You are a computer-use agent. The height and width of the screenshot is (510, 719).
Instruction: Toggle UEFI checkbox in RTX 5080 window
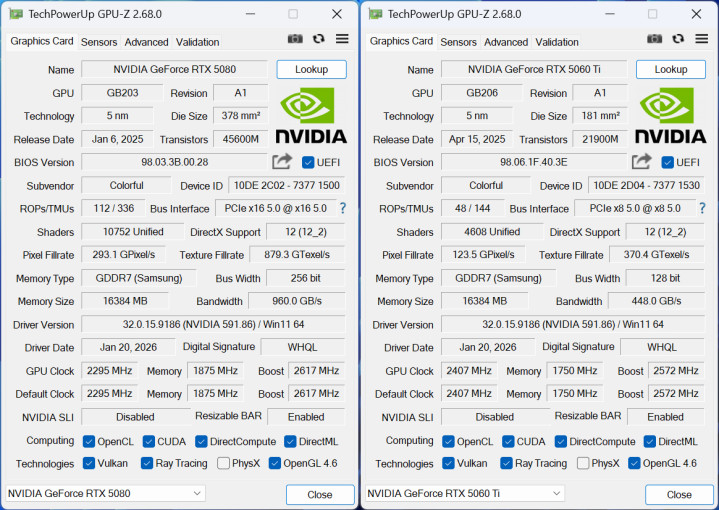click(308, 162)
